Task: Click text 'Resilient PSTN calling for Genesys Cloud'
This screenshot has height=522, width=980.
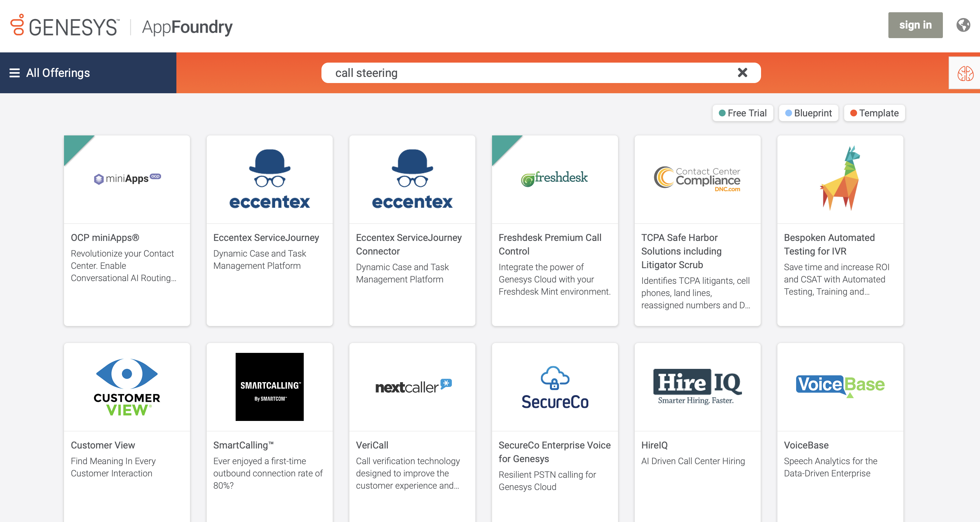Action: click(x=547, y=481)
